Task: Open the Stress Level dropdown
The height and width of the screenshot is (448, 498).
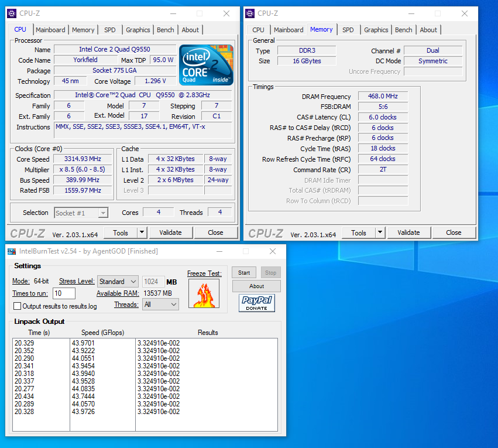Action: [x=118, y=282]
